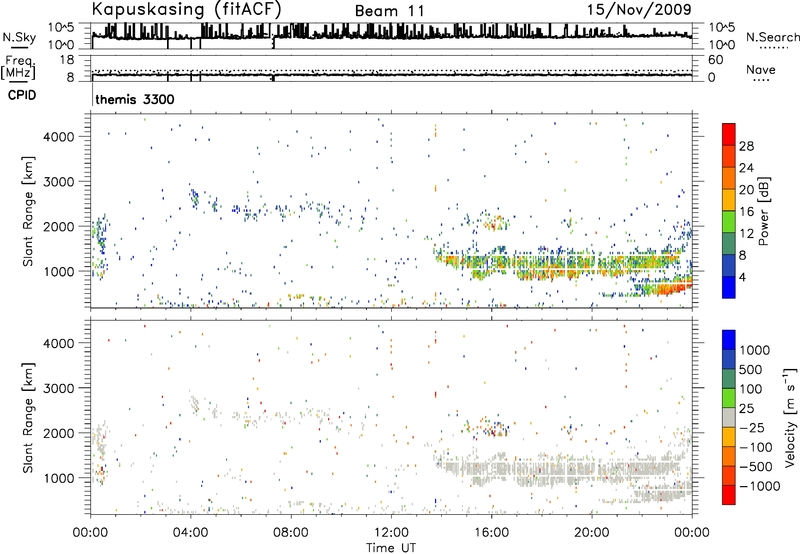Click the "10^5" tick beside N.Sky label
Image resolution: width=800 pixels, height=554 pixels.
coord(61,28)
